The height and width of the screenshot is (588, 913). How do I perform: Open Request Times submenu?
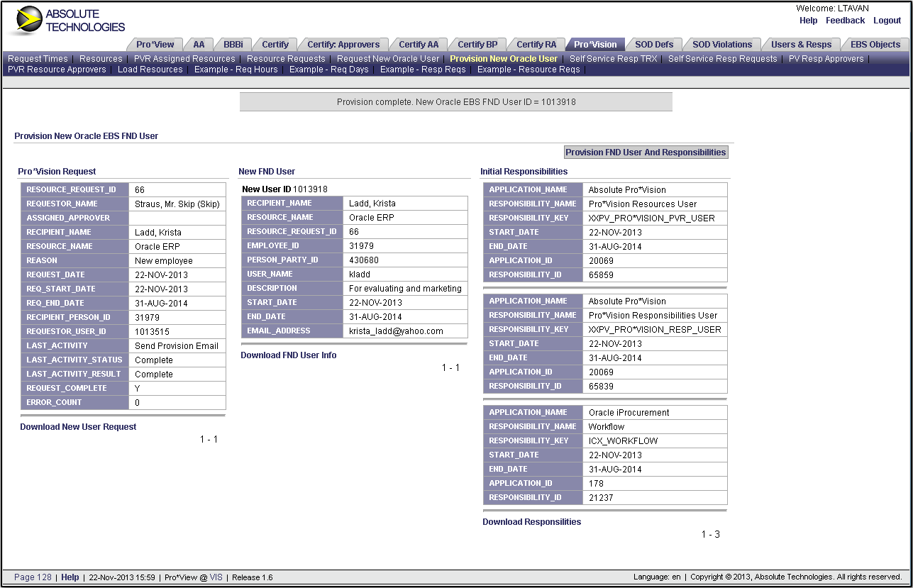38,59
